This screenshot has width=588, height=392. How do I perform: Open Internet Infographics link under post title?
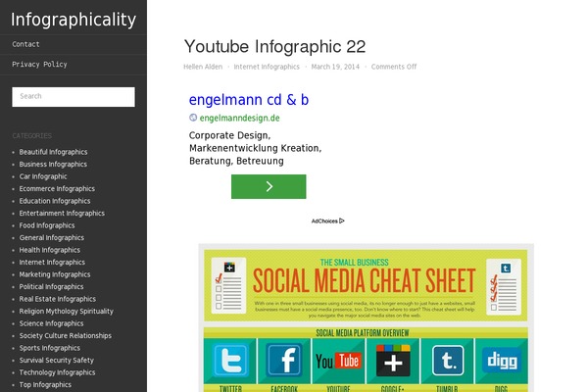click(x=267, y=67)
